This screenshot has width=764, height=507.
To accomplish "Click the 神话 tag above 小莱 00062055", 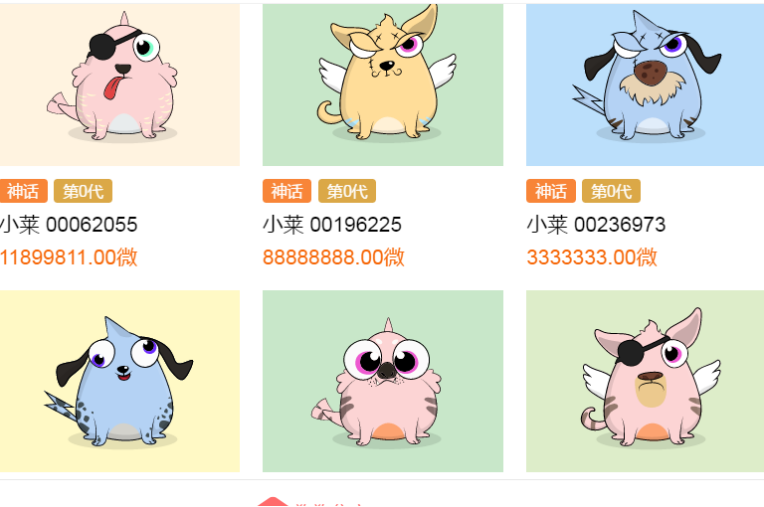I will (23, 191).
